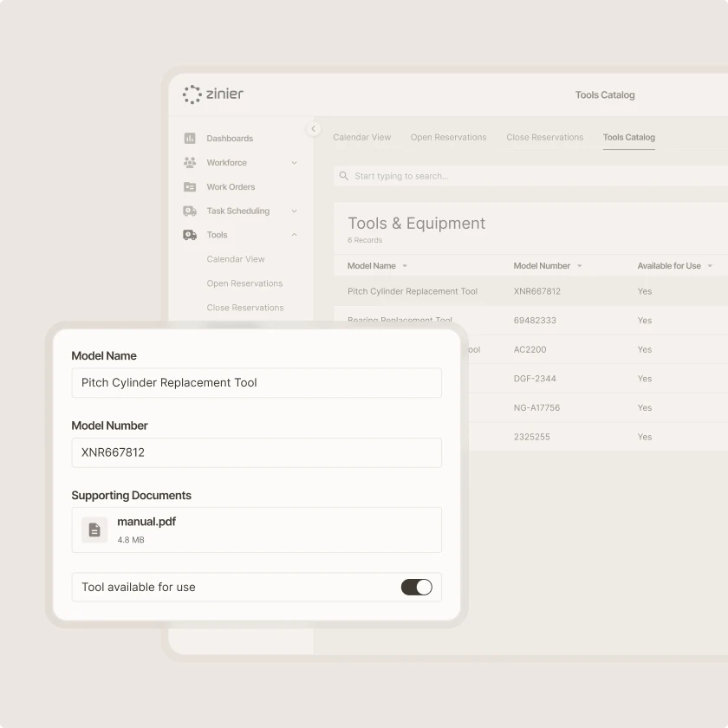Click the Start typing to search field

(x=530, y=176)
